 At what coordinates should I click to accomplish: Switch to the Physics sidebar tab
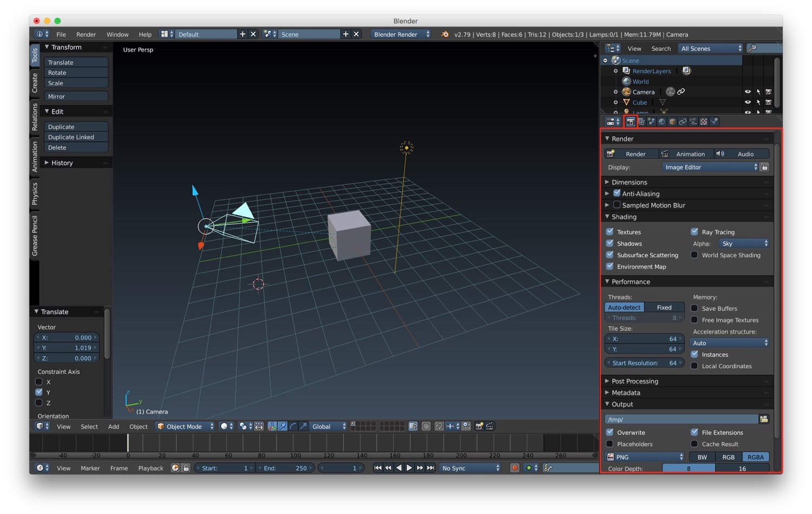click(x=35, y=193)
